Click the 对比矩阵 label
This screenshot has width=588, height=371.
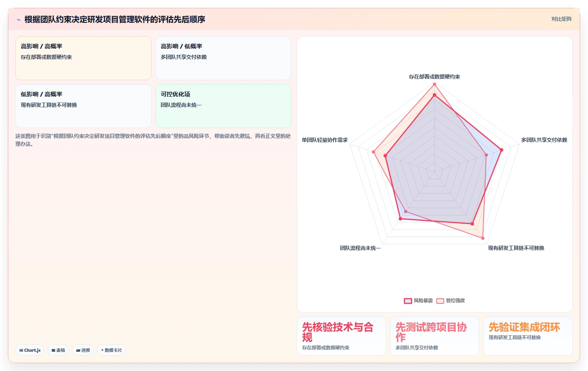(561, 19)
